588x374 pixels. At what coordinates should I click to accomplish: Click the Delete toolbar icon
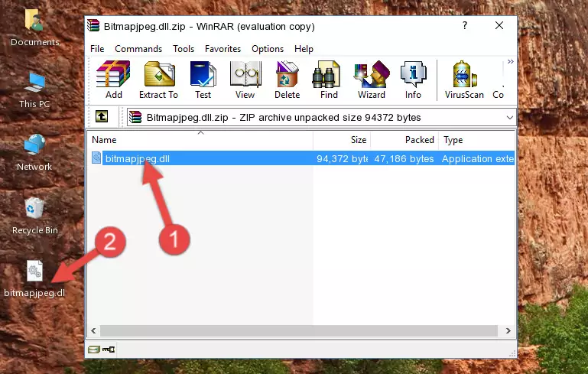(x=288, y=80)
